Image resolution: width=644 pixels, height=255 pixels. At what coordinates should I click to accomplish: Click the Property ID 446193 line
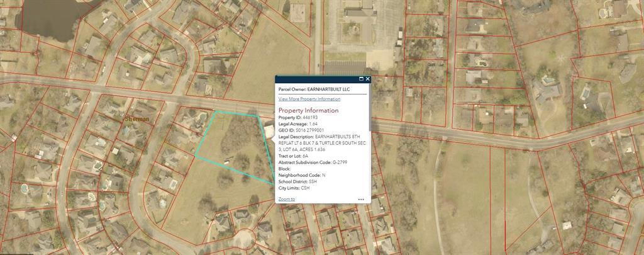coord(298,118)
